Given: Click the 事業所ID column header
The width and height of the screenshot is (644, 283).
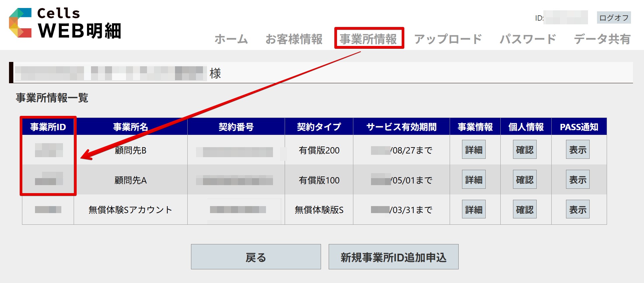Looking at the screenshot, I should pyautogui.click(x=48, y=127).
